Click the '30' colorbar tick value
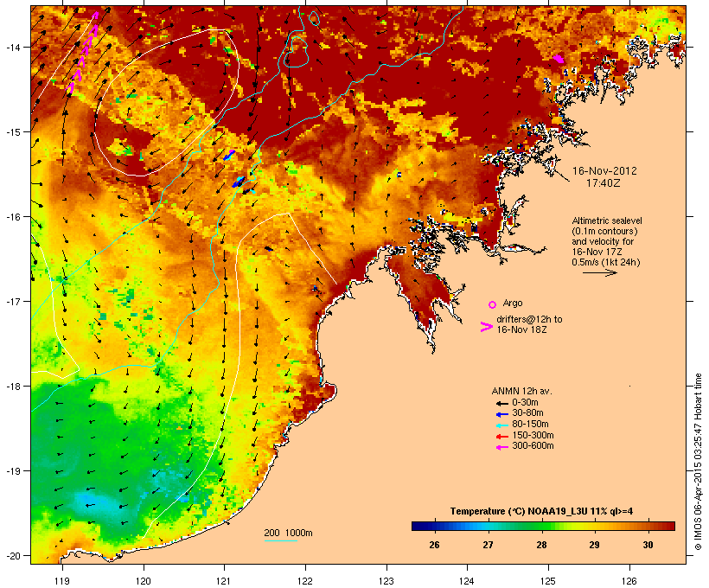 tap(648, 545)
